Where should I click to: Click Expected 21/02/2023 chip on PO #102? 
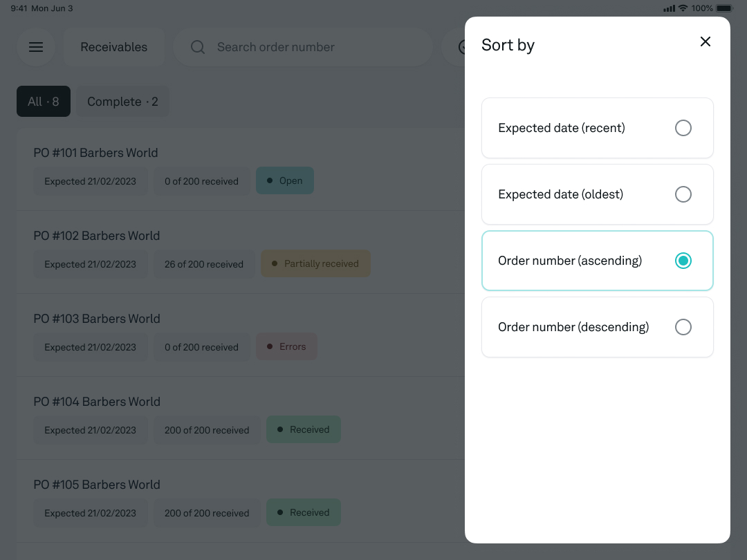(90, 264)
